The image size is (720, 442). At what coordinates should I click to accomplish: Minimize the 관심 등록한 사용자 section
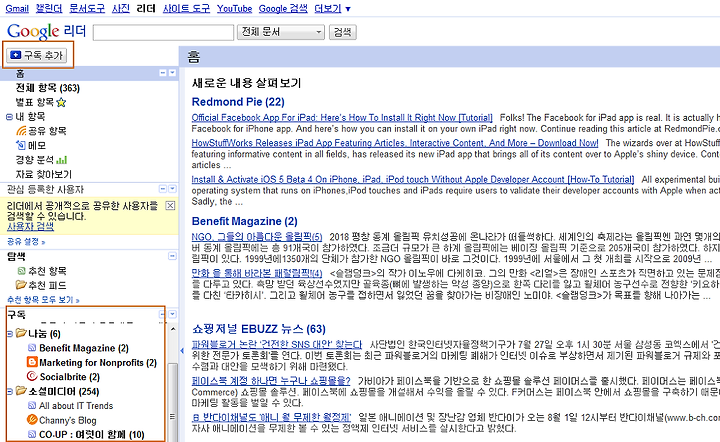pos(163,189)
